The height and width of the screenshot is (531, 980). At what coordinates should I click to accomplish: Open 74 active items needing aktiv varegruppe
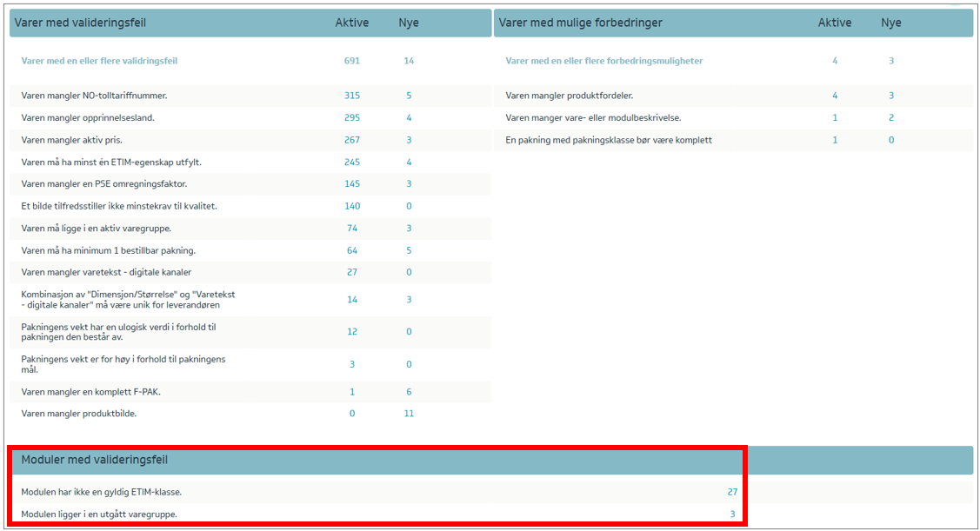tap(351, 228)
